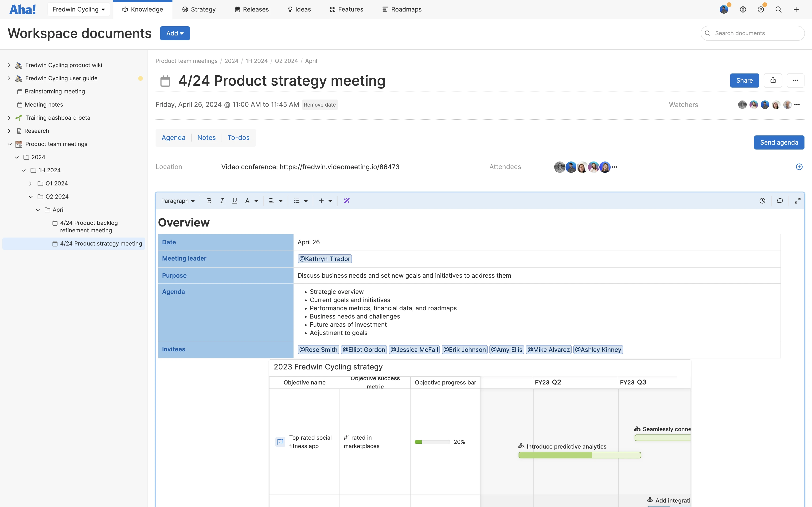Image resolution: width=812 pixels, height=507 pixels.
Task: Click the Send agenda button
Action: coord(779,142)
